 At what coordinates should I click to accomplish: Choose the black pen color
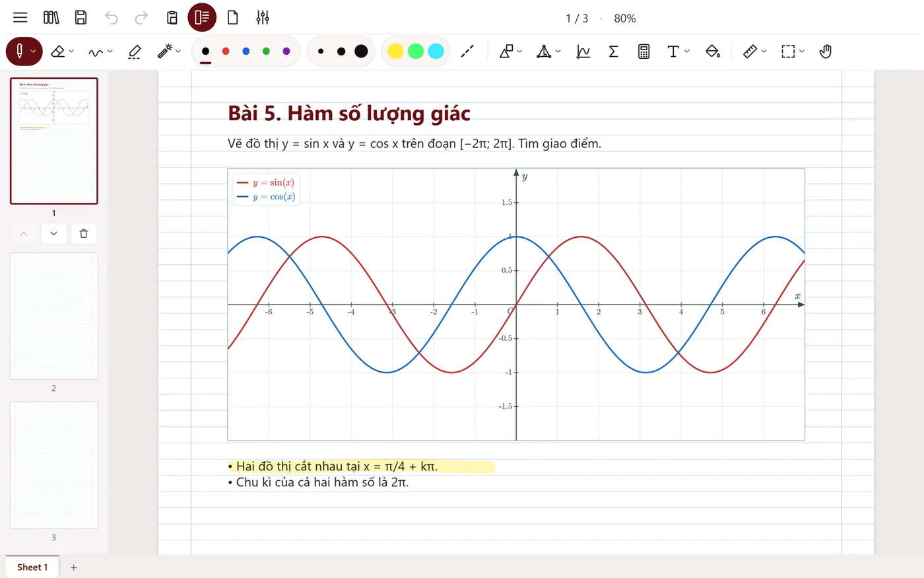205,52
